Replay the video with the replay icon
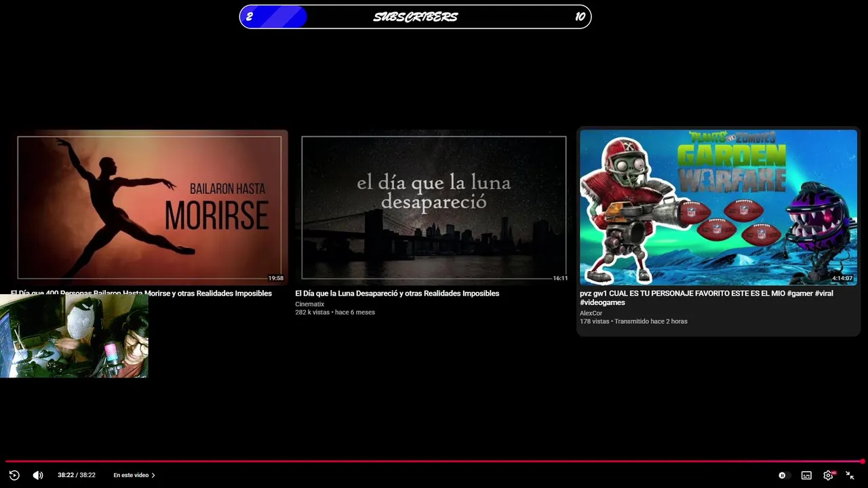The height and width of the screenshot is (488, 868). (14, 475)
